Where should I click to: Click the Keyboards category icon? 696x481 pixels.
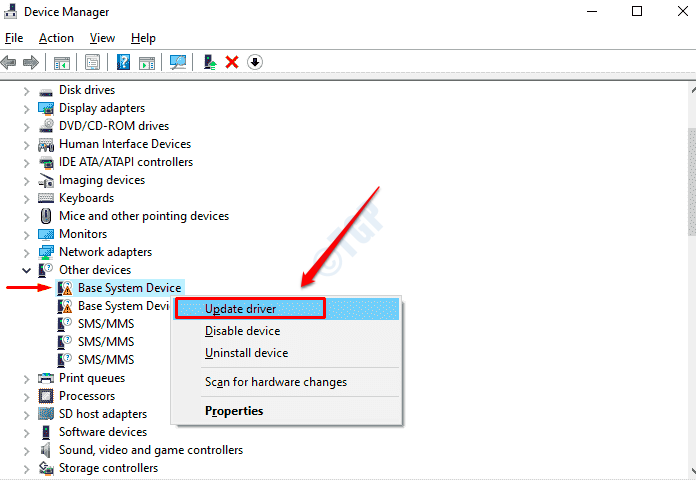click(46, 198)
